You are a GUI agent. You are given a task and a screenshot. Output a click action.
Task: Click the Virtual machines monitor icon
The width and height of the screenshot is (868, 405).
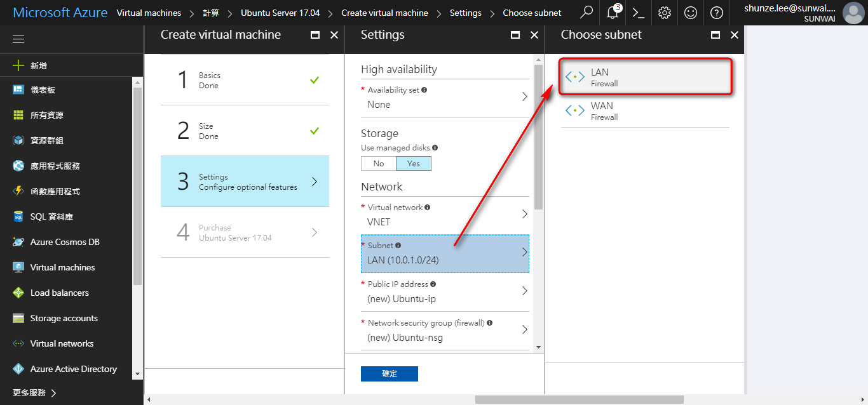[x=18, y=267]
